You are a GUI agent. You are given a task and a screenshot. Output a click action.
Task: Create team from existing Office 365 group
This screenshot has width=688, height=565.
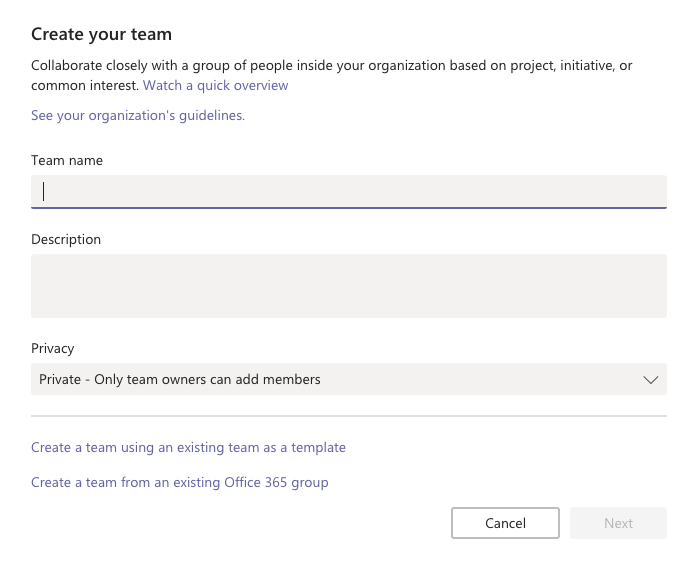179,483
